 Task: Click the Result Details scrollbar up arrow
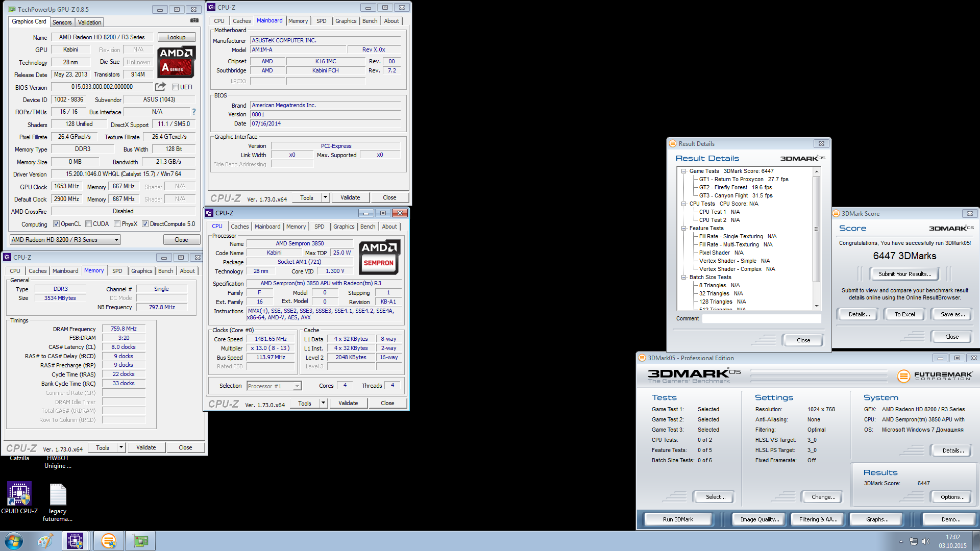(x=817, y=171)
